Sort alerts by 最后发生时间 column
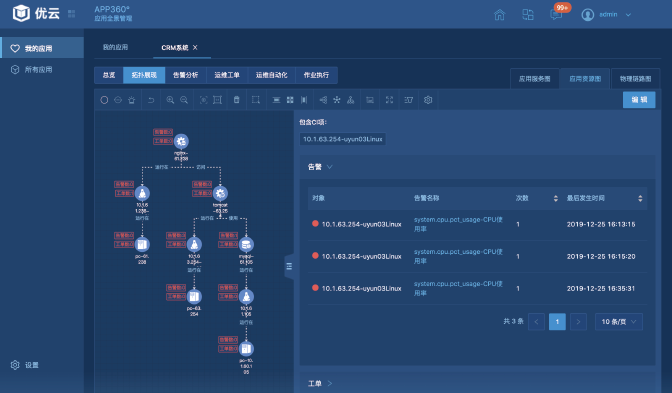The image size is (672, 393). 640,198
